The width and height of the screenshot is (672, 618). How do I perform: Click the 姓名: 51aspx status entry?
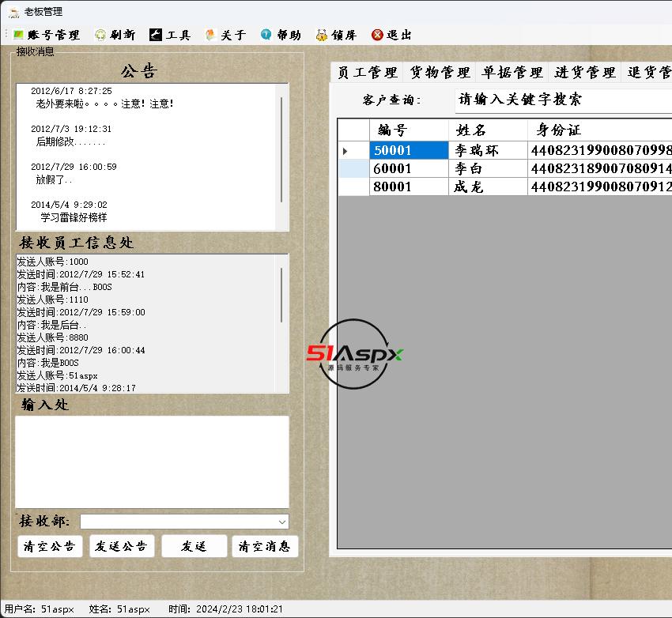[119, 609]
